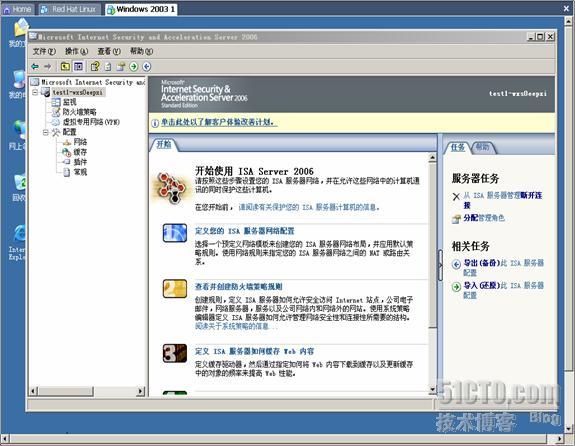The image size is (575, 446).
Task: Click the 导入(还原) ISA server configuration link
Action: [503, 290]
